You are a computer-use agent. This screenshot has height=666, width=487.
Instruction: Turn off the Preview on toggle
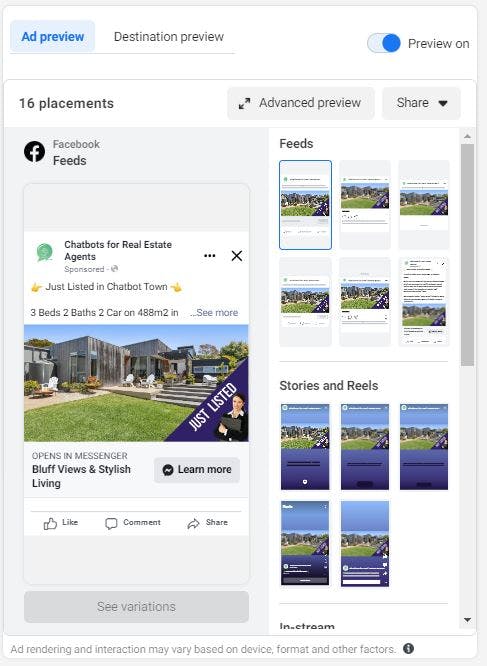(384, 43)
